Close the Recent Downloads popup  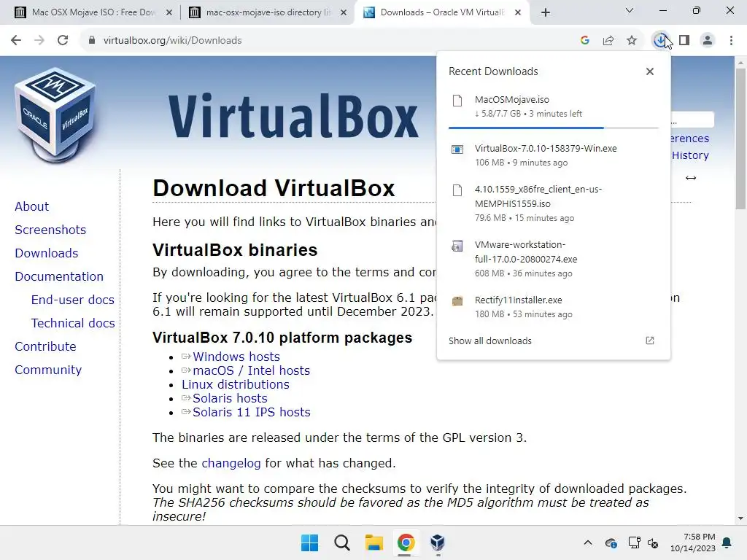click(650, 71)
